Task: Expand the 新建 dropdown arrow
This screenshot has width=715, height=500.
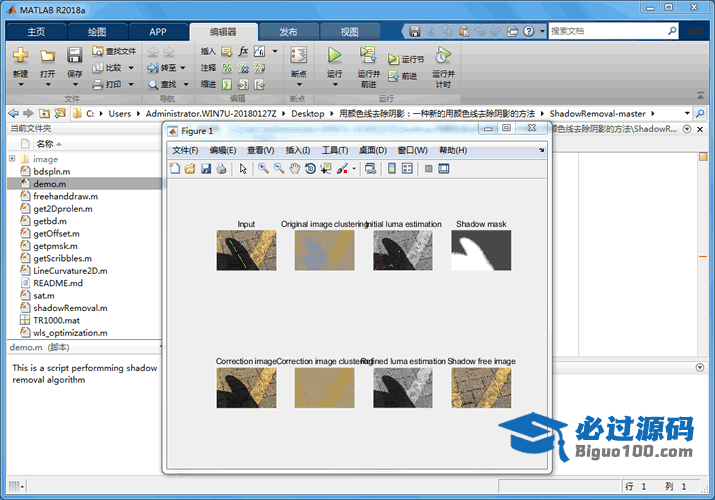Action: [21, 85]
